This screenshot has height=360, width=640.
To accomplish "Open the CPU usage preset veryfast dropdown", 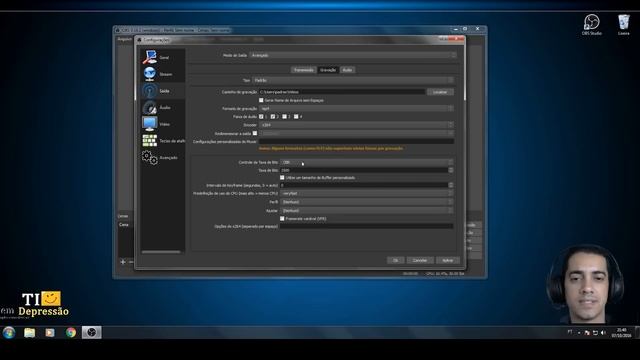I will click(x=367, y=193).
